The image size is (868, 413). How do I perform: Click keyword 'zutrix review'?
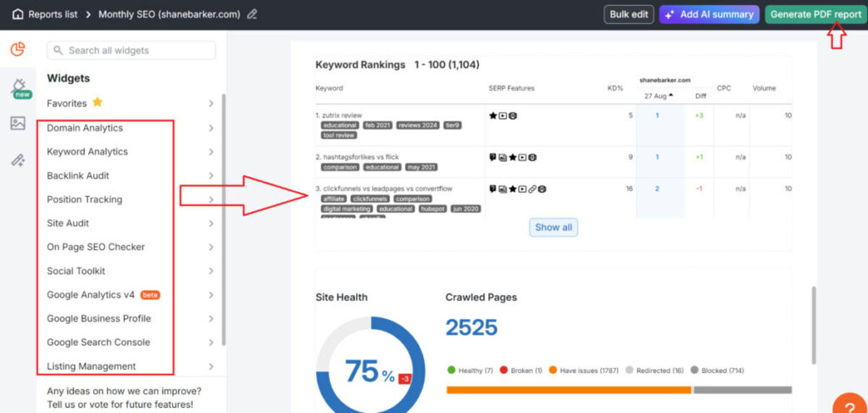click(342, 115)
